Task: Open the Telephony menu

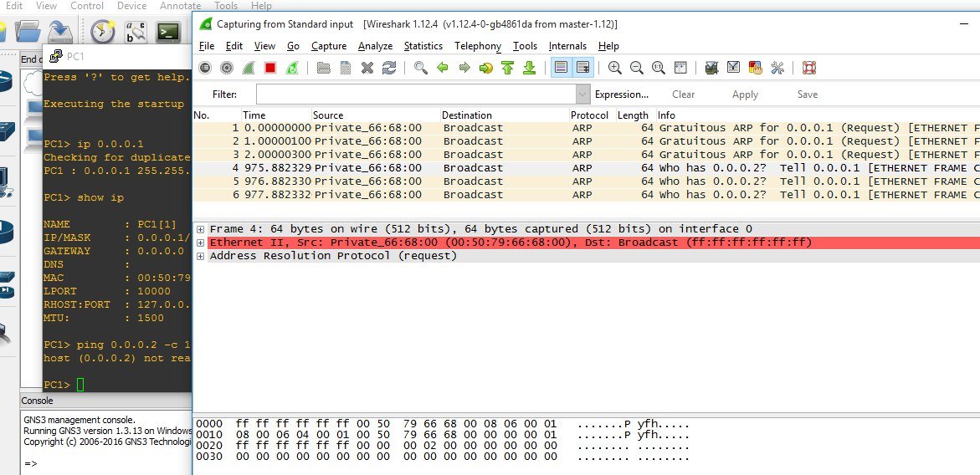Action: (x=478, y=45)
